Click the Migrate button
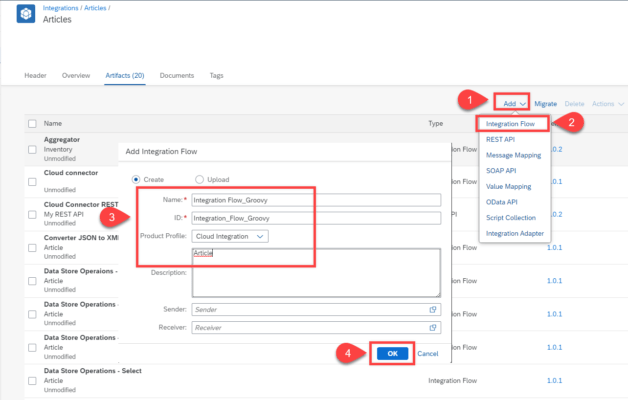 545,103
